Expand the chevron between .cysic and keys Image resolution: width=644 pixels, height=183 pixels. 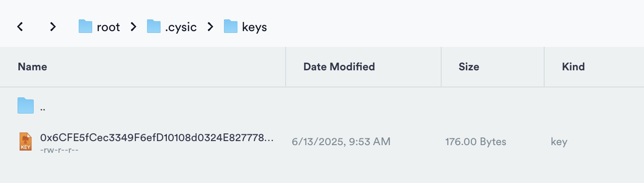(x=210, y=27)
